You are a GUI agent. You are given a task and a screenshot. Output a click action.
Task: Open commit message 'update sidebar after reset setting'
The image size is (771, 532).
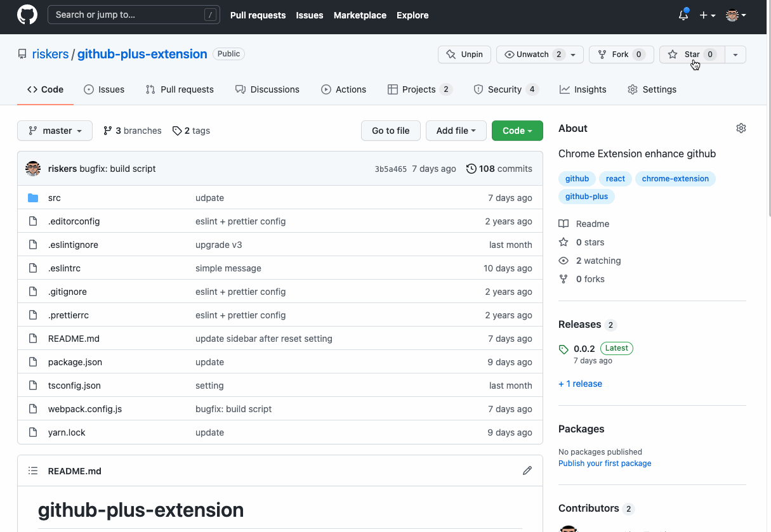264,339
